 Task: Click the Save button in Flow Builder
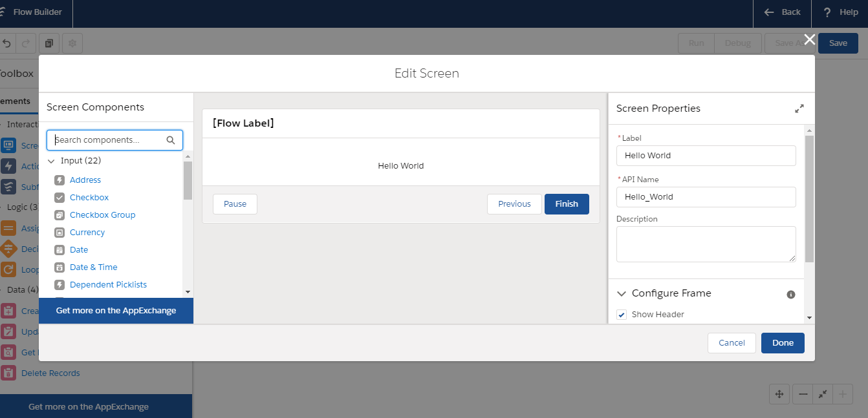click(x=838, y=43)
